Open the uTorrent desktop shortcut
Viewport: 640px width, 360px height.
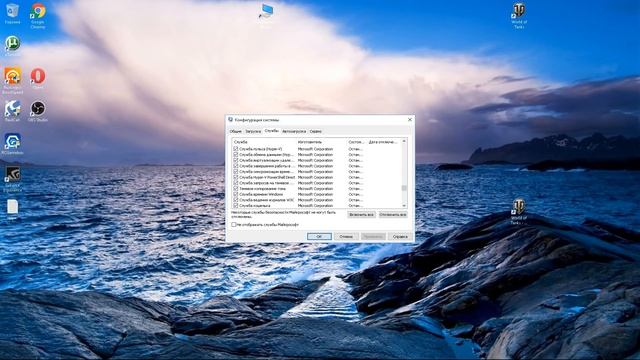click(12, 45)
